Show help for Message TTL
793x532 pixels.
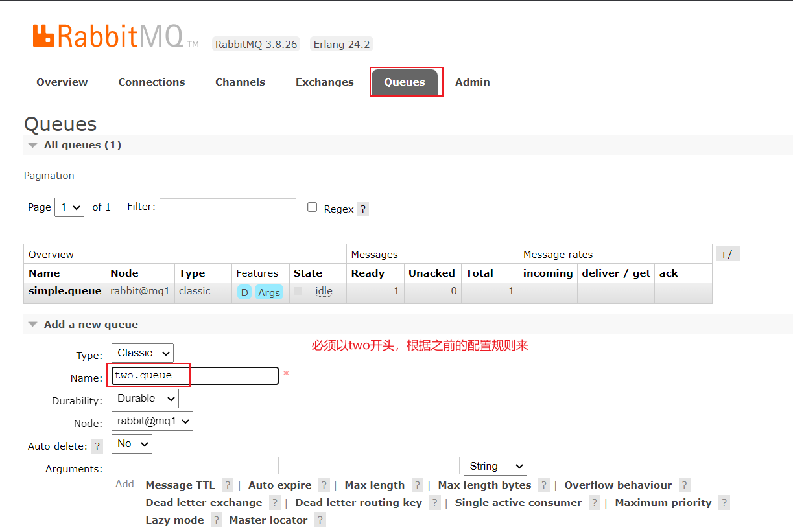pos(228,485)
